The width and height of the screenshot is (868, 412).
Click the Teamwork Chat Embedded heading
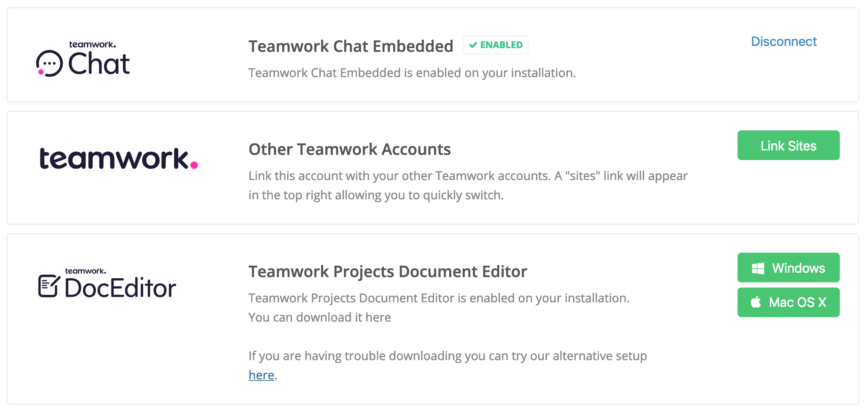point(351,46)
